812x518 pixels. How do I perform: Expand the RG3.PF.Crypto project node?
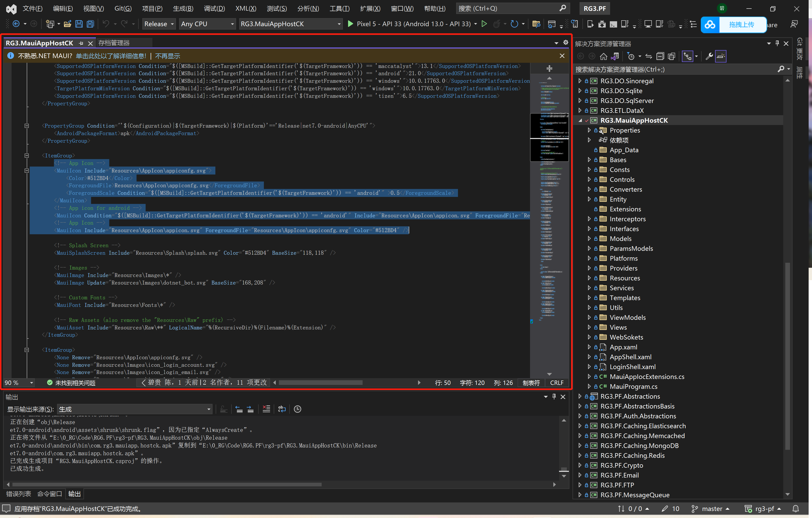point(580,465)
